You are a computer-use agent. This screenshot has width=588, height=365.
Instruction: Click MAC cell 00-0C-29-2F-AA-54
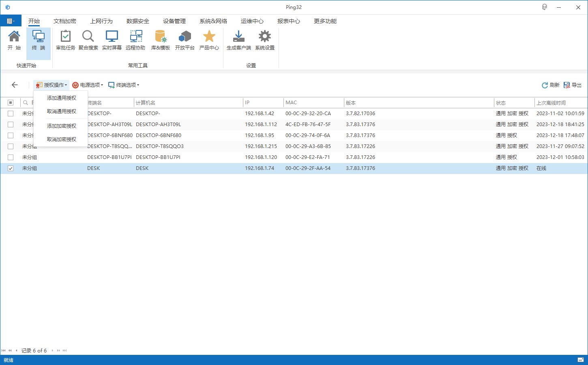pyautogui.click(x=308, y=168)
